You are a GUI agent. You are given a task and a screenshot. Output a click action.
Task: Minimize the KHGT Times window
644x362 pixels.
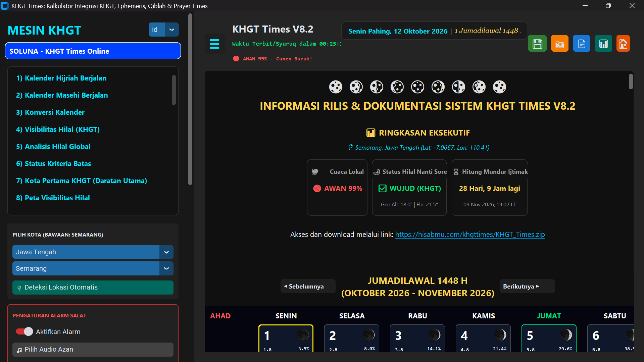pos(585,6)
